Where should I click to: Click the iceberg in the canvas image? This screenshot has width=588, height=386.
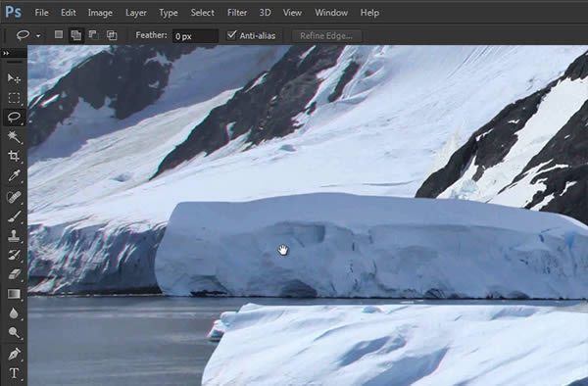tap(371, 246)
